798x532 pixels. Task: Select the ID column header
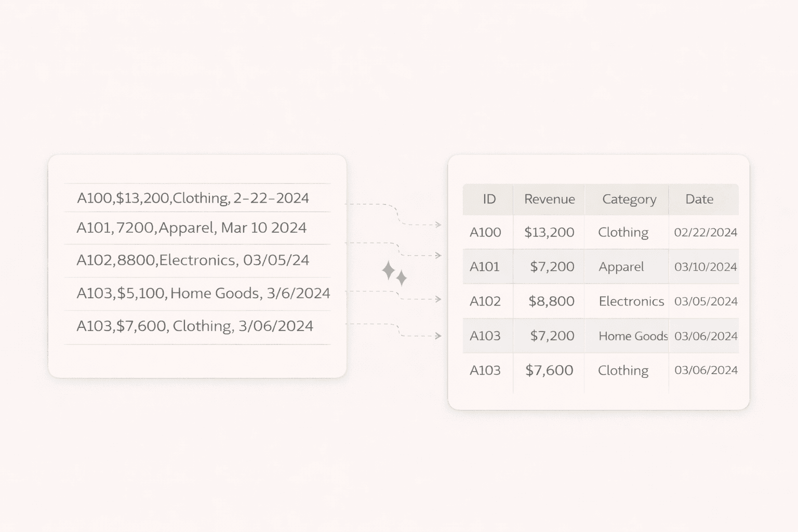point(489,199)
